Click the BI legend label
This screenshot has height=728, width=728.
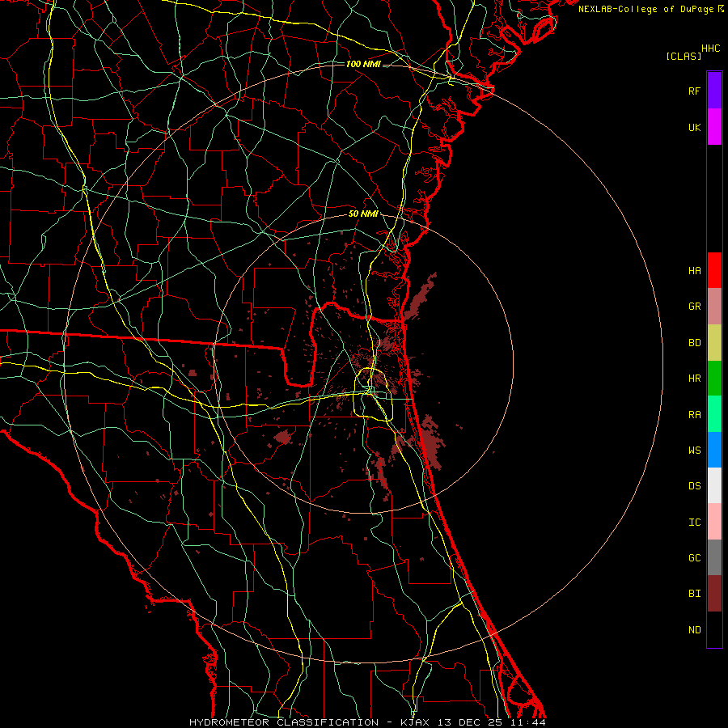[694, 594]
